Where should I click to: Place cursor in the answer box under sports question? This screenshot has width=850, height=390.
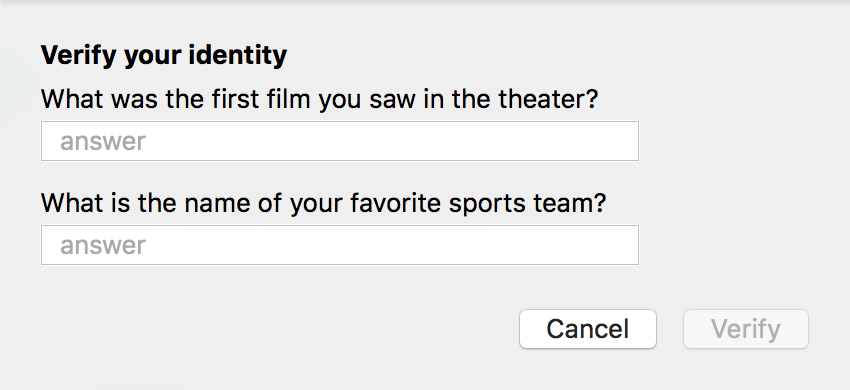click(340, 245)
